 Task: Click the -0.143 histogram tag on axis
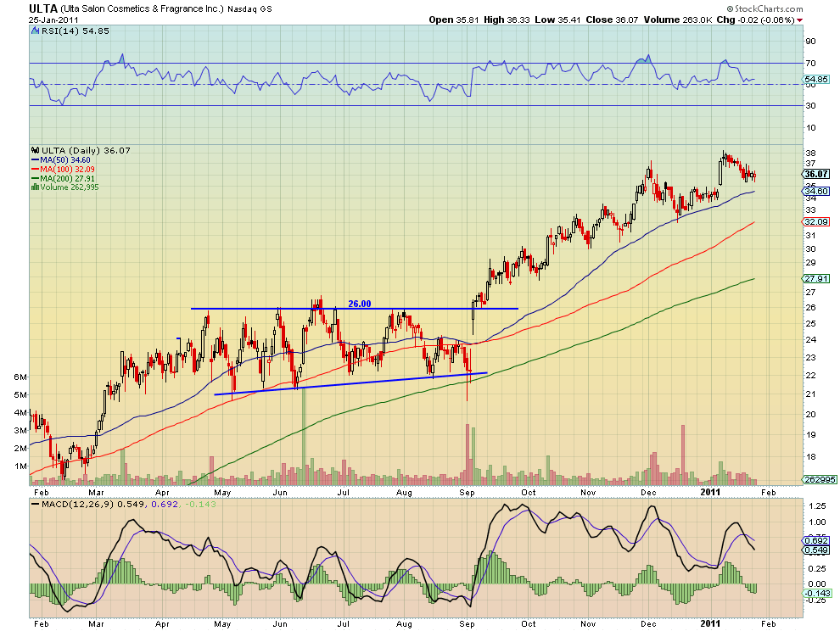(x=816, y=593)
